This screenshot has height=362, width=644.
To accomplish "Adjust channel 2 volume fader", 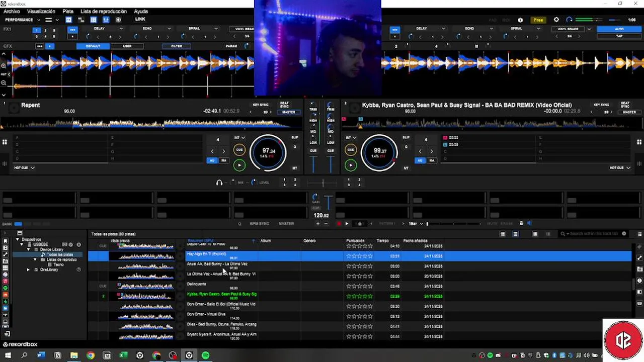I will (x=331, y=164).
